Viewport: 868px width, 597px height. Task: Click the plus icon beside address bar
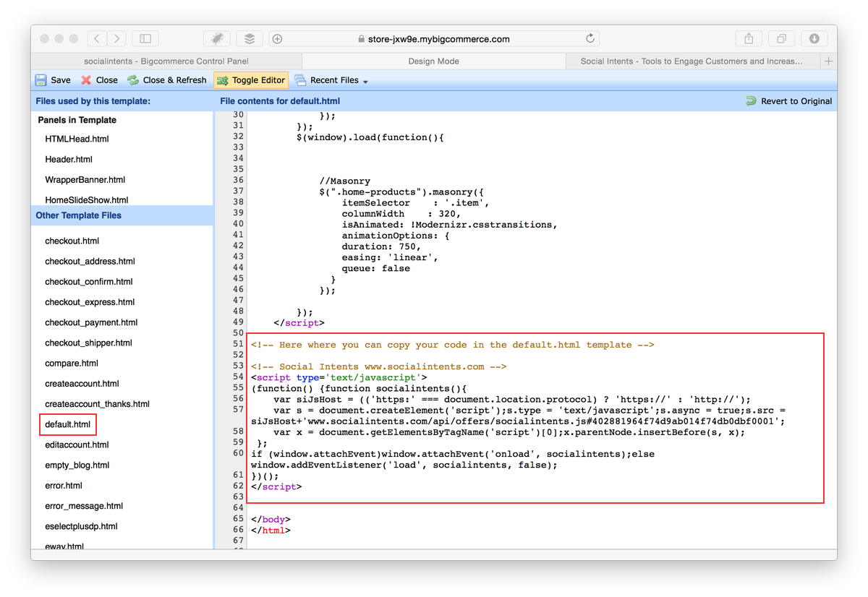278,39
